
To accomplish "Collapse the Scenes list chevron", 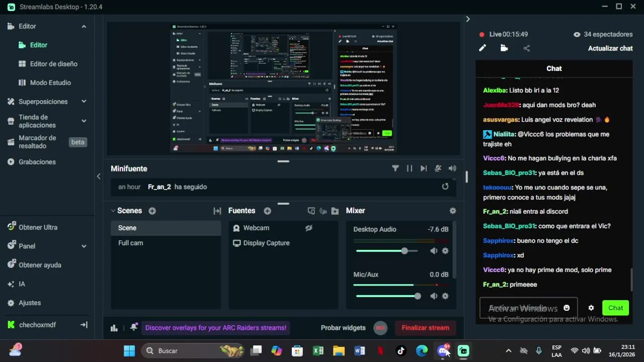I will coord(113,211).
